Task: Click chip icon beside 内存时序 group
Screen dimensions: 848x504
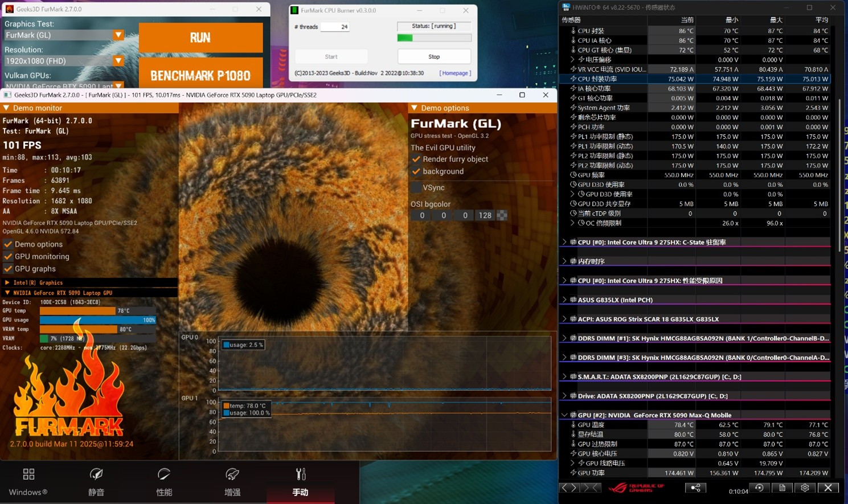Action: [x=573, y=261]
